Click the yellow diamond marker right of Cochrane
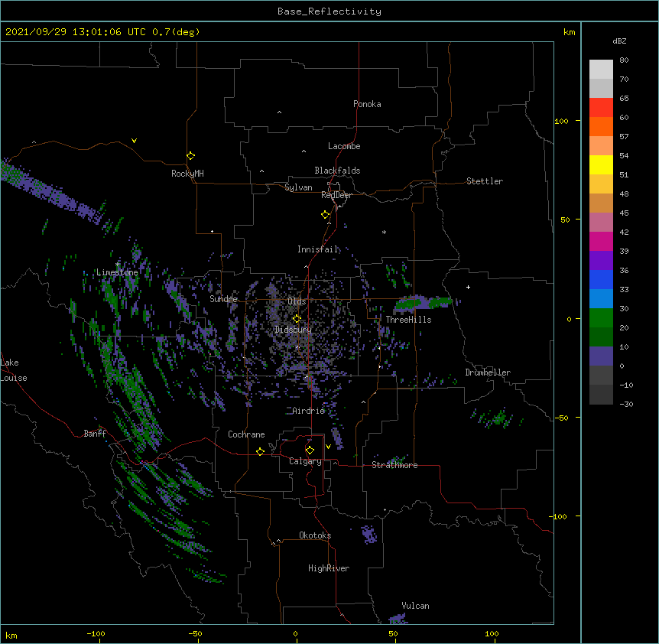The height and width of the screenshot is (644, 659). pos(260,451)
